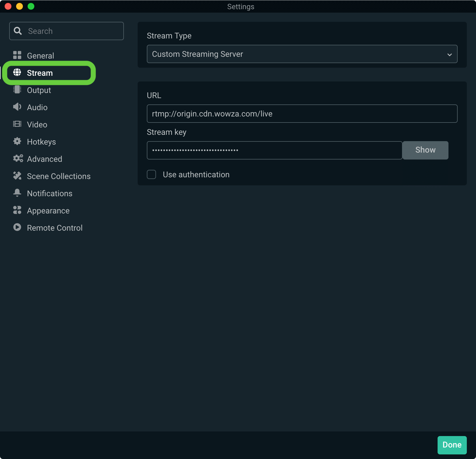This screenshot has height=459, width=476.
Task: Click the Use authentication label
Action: point(196,174)
